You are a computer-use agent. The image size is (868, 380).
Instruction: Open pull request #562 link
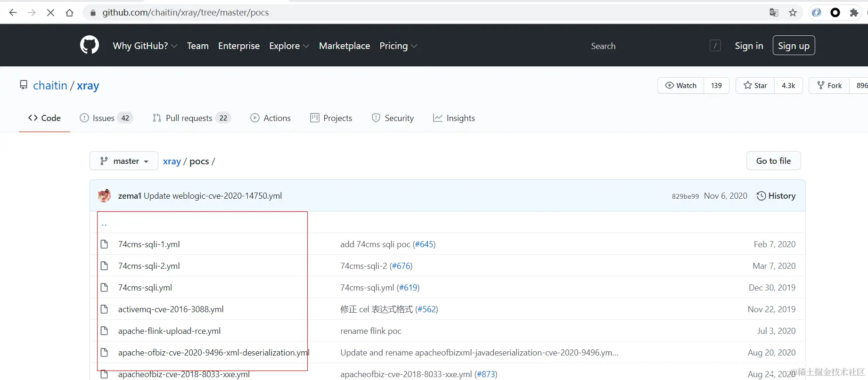click(x=426, y=309)
